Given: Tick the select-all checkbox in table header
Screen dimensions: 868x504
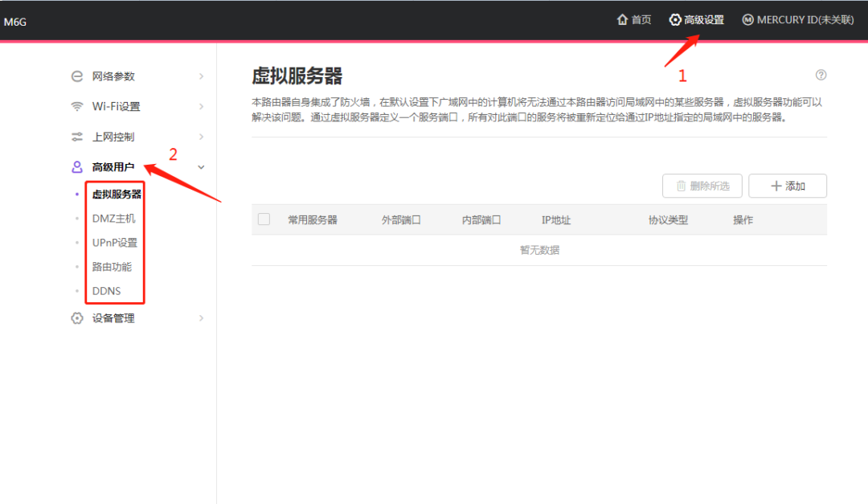Looking at the screenshot, I should pyautogui.click(x=264, y=219).
